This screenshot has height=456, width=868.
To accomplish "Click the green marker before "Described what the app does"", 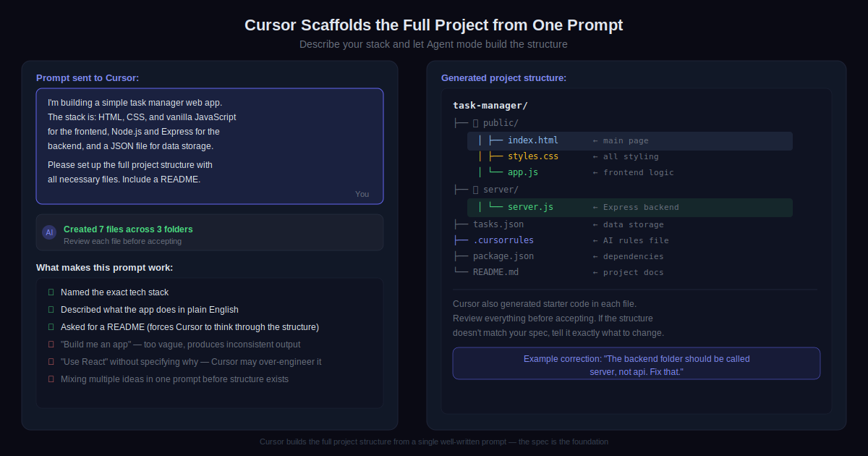I will pyautogui.click(x=51, y=310).
